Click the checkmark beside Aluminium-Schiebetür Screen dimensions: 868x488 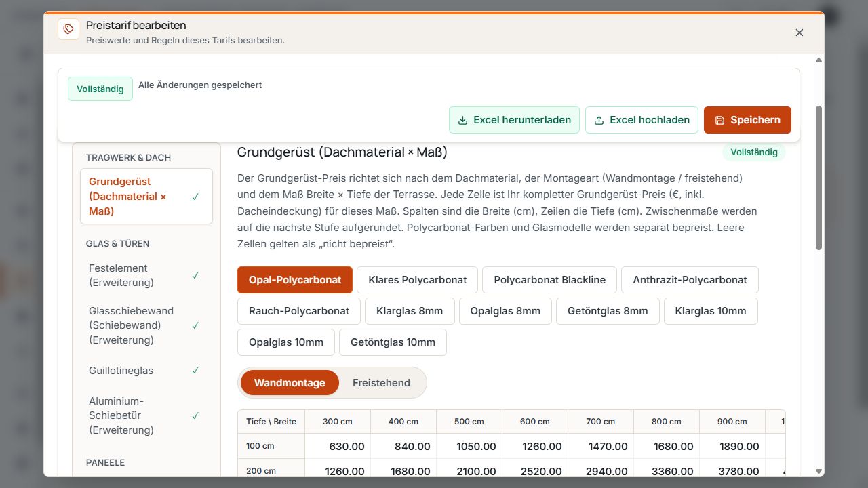pos(195,415)
